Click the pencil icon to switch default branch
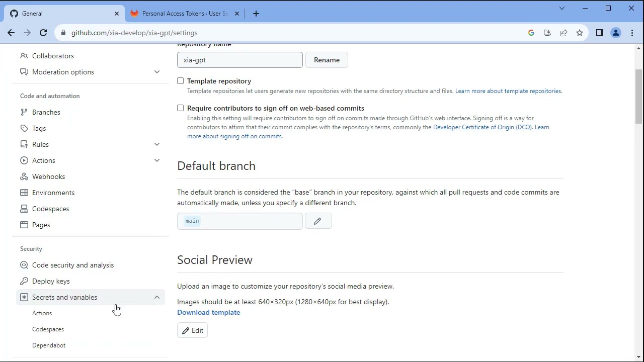This screenshot has width=644, height=362. coord(318,221)
